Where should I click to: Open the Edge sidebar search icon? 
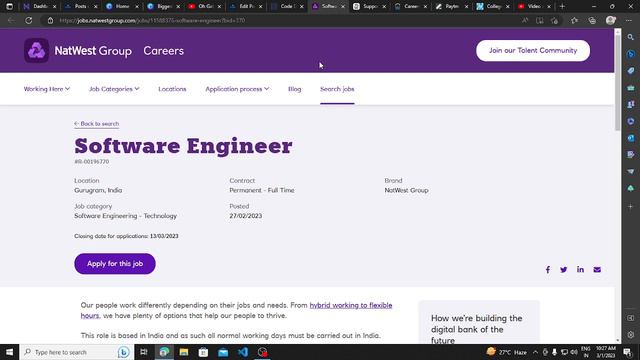pyautogui.click(x=631, y=37)
